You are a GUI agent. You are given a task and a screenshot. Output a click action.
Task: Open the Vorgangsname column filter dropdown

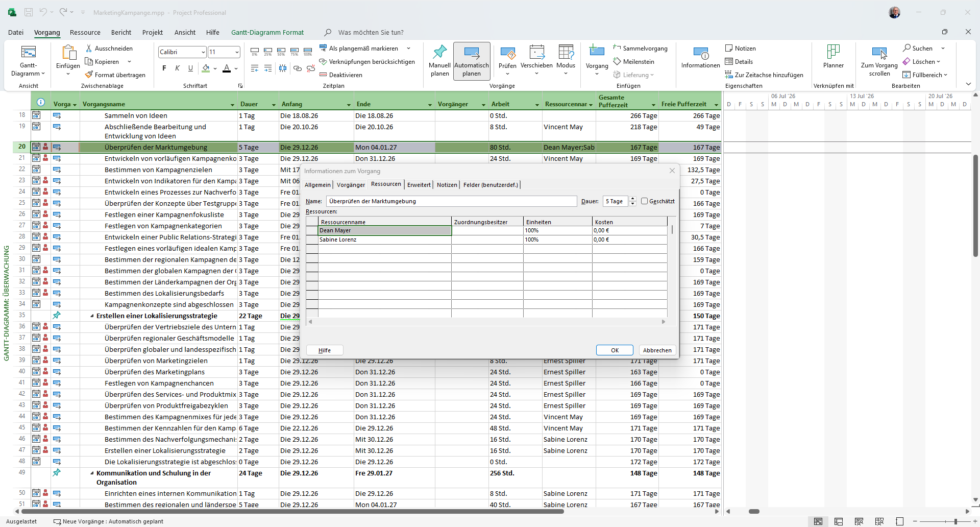(232, 105)
